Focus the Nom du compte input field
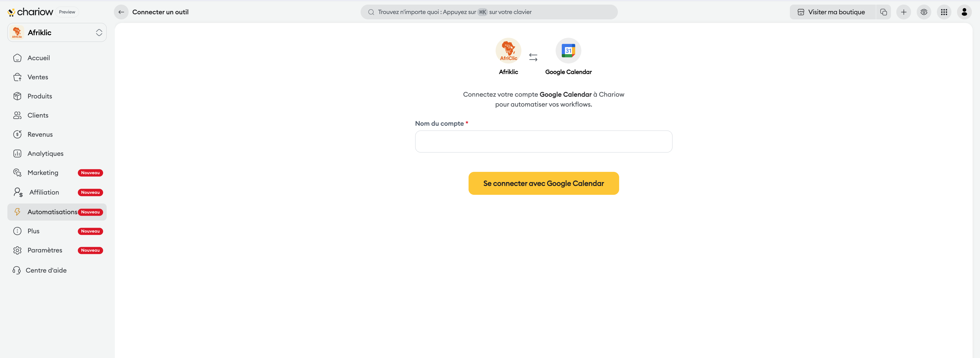 point(543,142)
